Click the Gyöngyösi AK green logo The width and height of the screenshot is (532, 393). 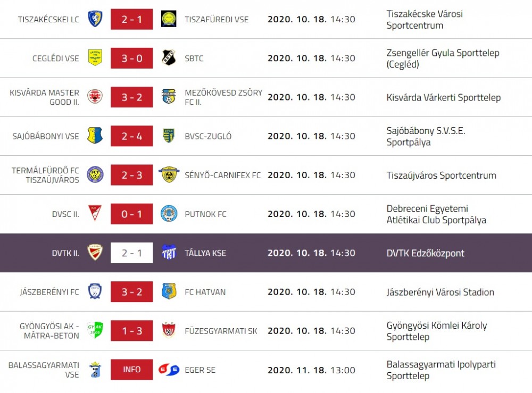pos(95,330)
